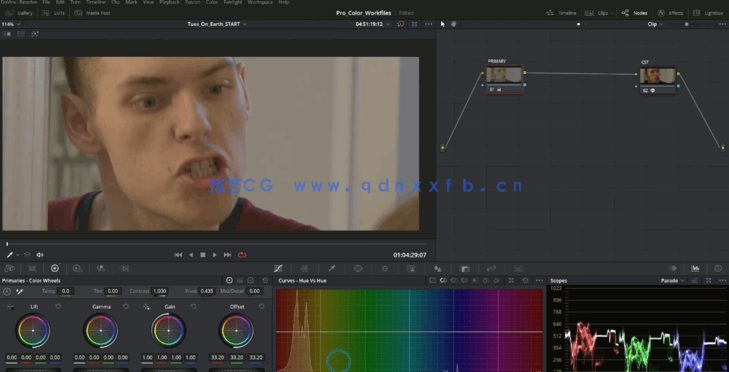The height and width of the screenshot is (372, 729).
Task: Open the Color menu
Action: click(212, 2)
